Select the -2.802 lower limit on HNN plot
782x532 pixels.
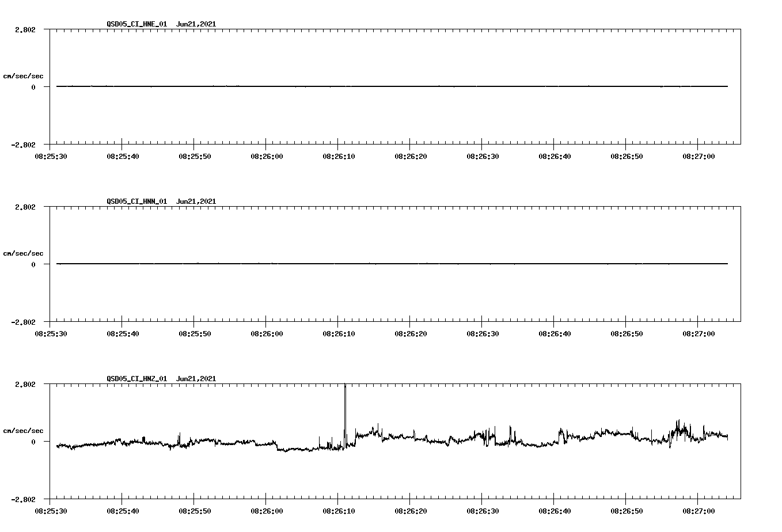tap(24, 322)
